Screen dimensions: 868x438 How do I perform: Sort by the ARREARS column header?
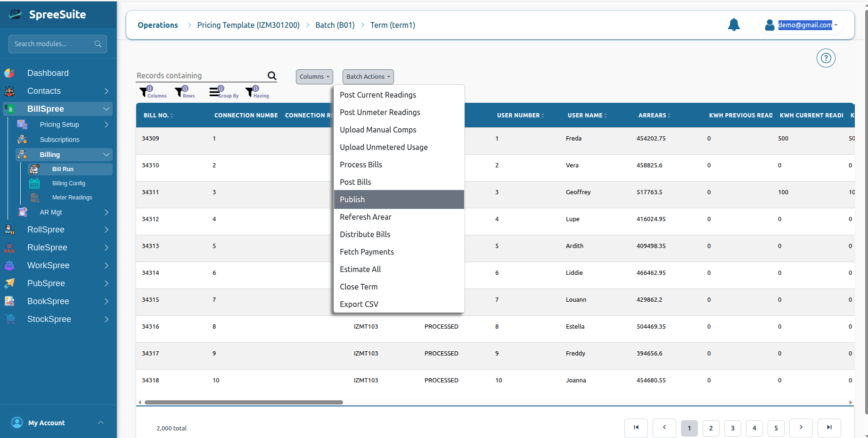click(x=654, y=116)
